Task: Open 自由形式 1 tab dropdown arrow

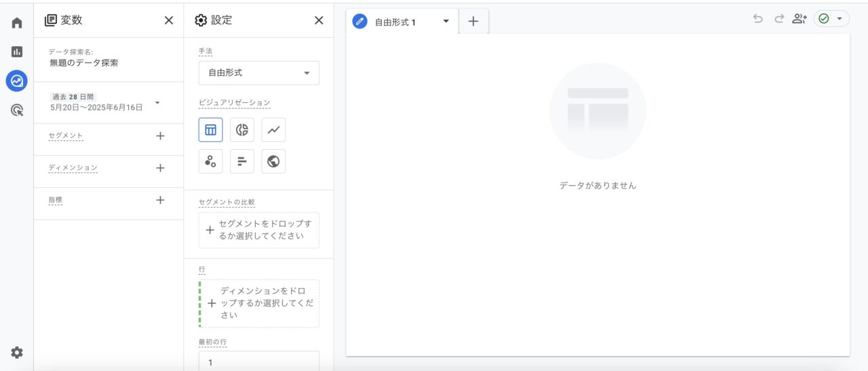Action: (446, 22)
